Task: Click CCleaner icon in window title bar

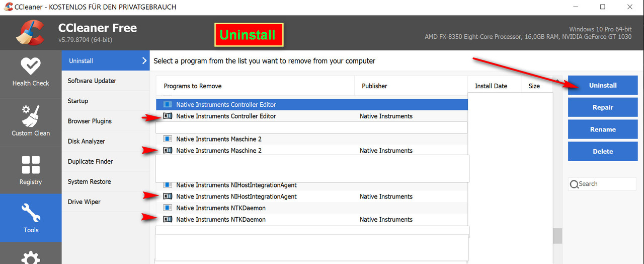Action: coord(8,7)
